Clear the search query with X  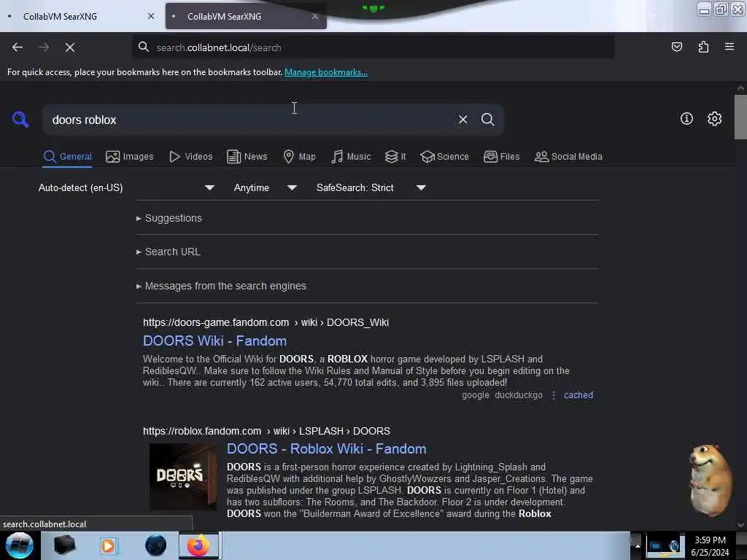(x=462, y=120)
